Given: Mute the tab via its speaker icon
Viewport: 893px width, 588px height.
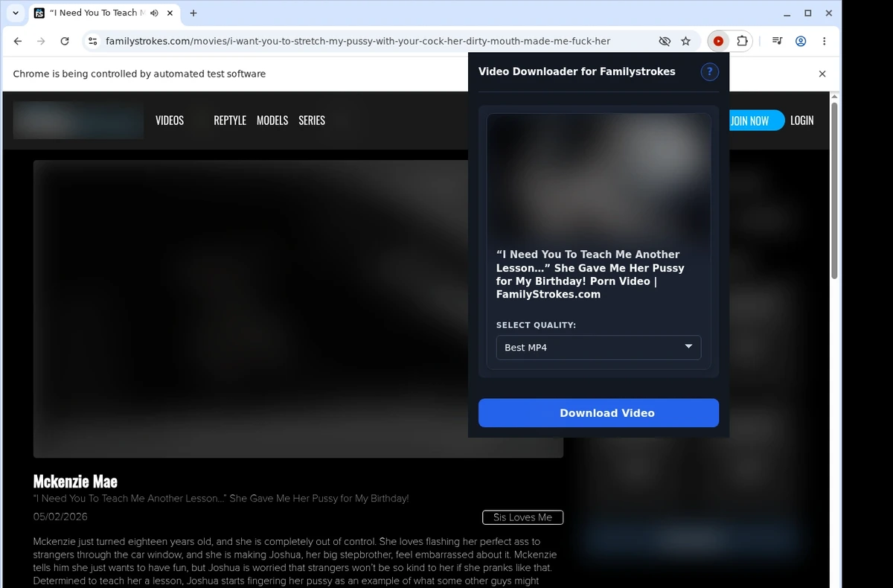Looking at the screenshot, I should [x=154, y=13].
